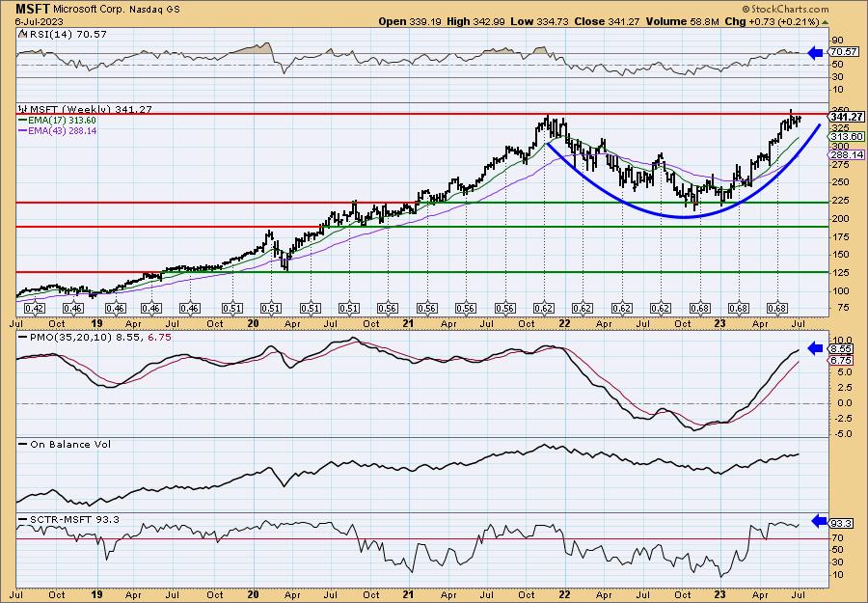Image resolution: width=868 pixels, height=603 pixels.
Task: Click the bar icon before MSFT (Weekly)
Action: click(23, 110)
